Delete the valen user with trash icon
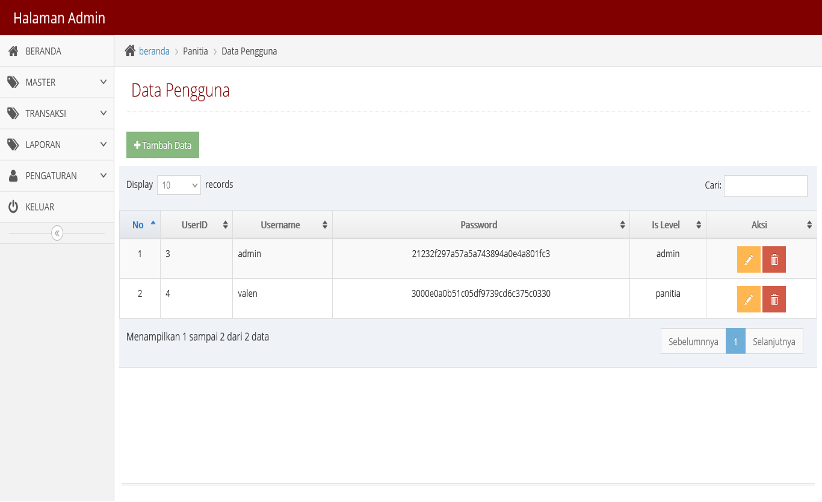Image resolution: width=822 pixels, height=502 pixels. (x=774, y=299)
